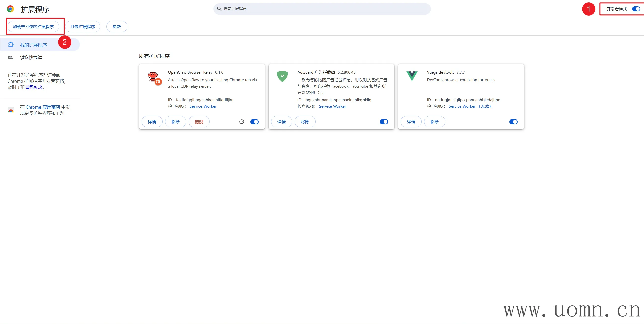Image resolution: width=644 pixels, height=324 pixels.
Task: Click the Chrome Web Store rainbow icon
Action: coord(11,110)
